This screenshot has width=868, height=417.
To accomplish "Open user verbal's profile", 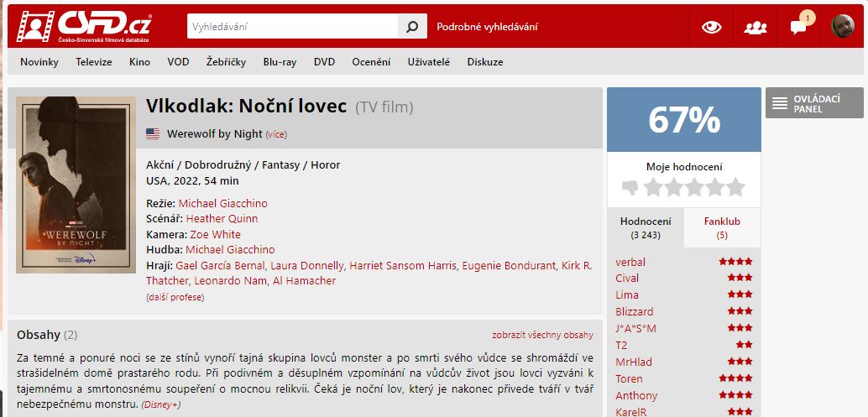I will pos(630,262).
